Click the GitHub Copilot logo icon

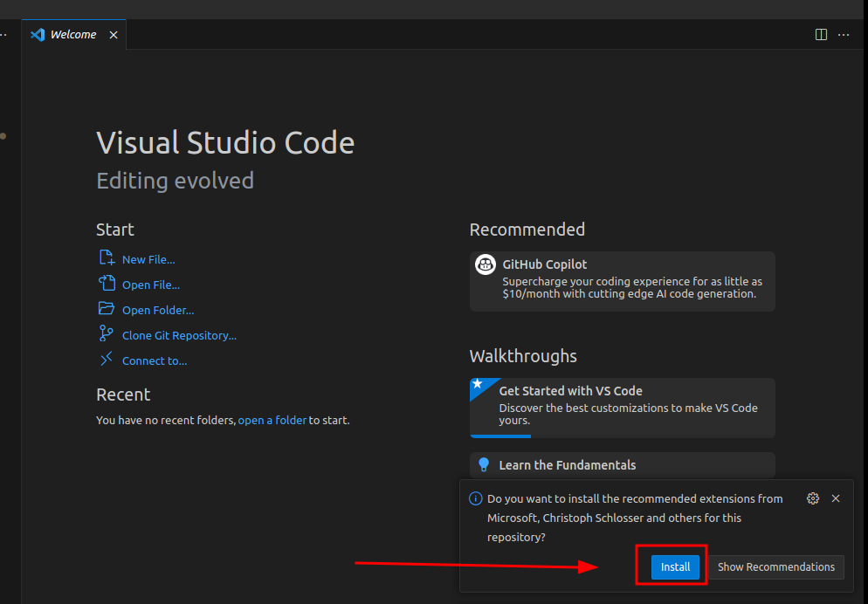click(485, 264)
